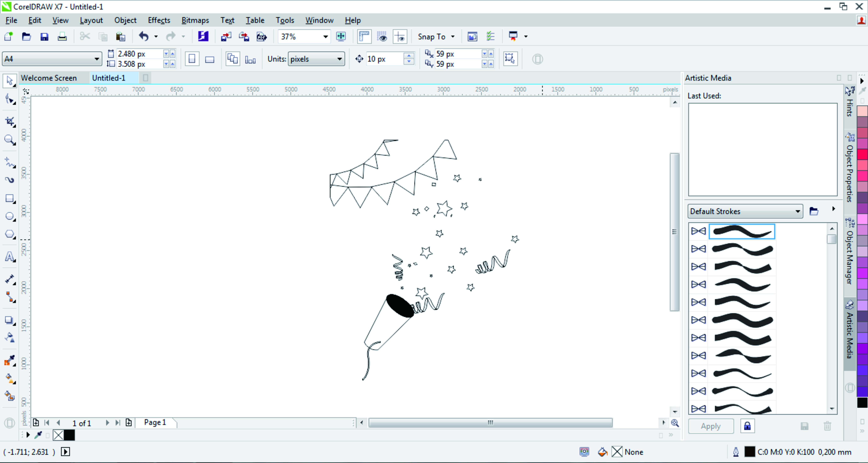Select the Zoom magnifier tool

9,140
